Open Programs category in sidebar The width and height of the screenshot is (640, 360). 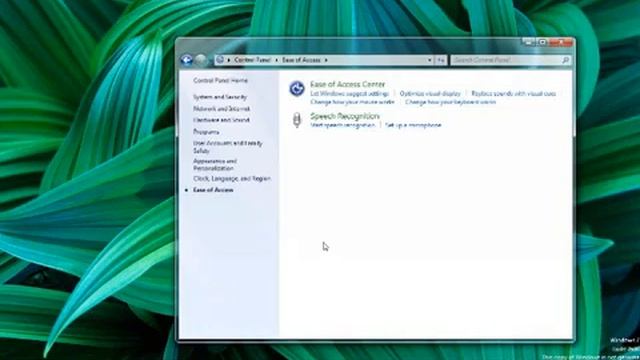point(206,132)
